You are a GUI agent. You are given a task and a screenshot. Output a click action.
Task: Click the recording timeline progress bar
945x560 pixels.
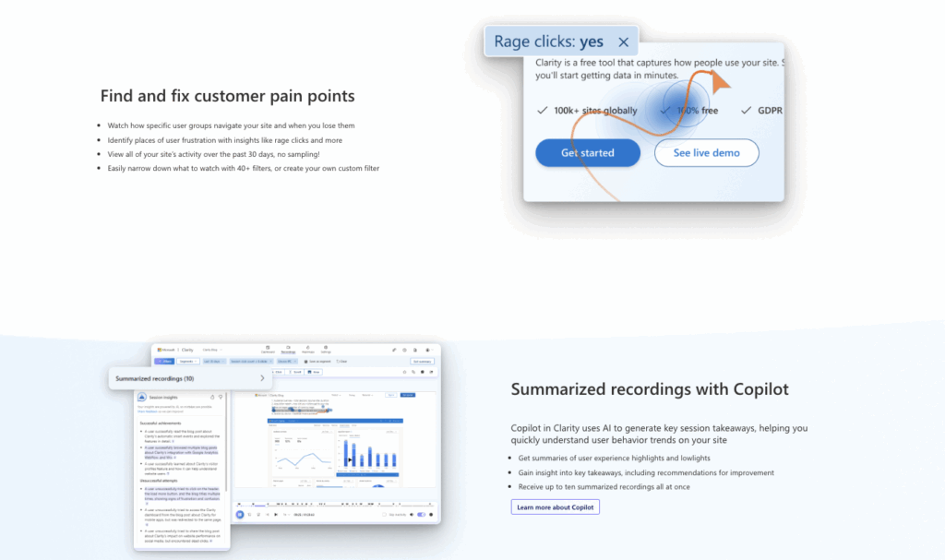click(x=334, y=506)
